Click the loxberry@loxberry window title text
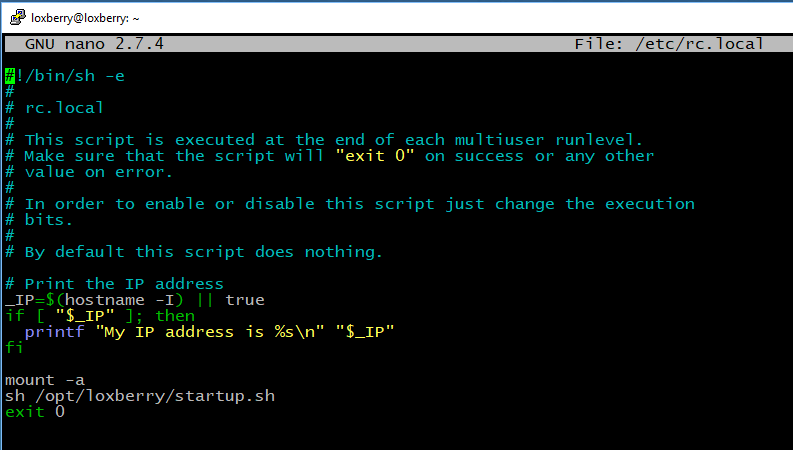The width and height of the screenshot is (793, 450). click(85, 18)
